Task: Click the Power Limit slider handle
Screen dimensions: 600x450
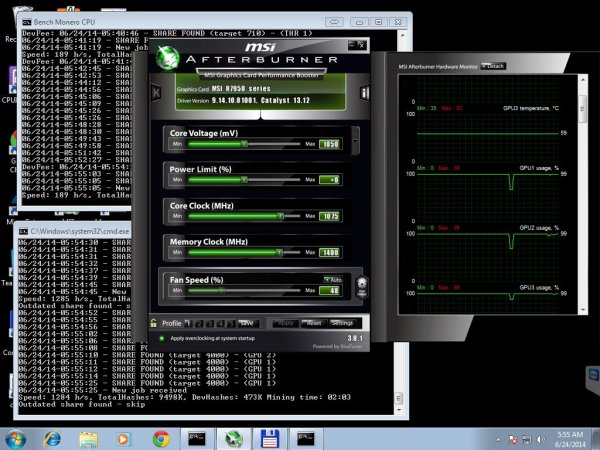Action: point(244,180)
